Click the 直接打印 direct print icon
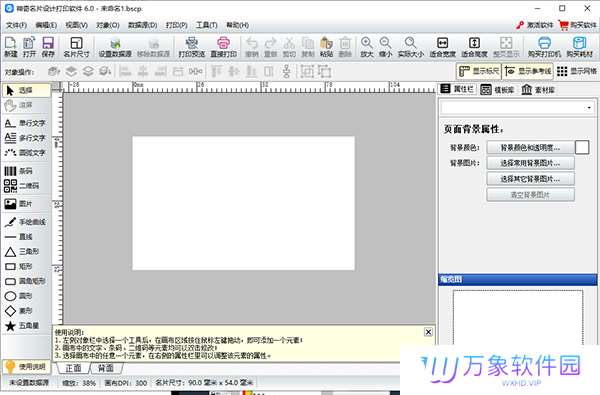Image resolution: width=600 pixels, height=395 pixels. coord(223,47)
